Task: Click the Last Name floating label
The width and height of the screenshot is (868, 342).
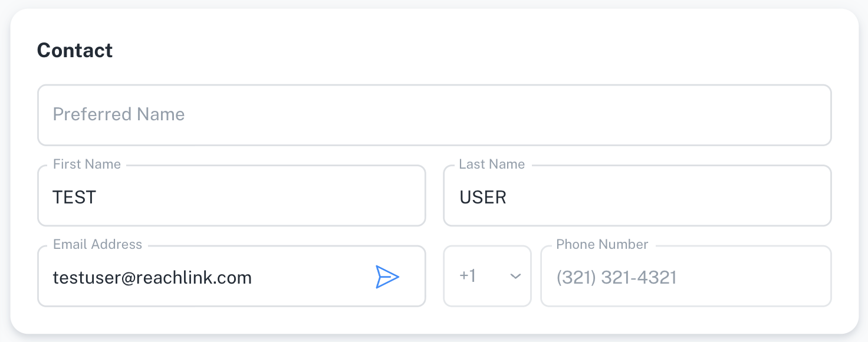Action: 492,165
